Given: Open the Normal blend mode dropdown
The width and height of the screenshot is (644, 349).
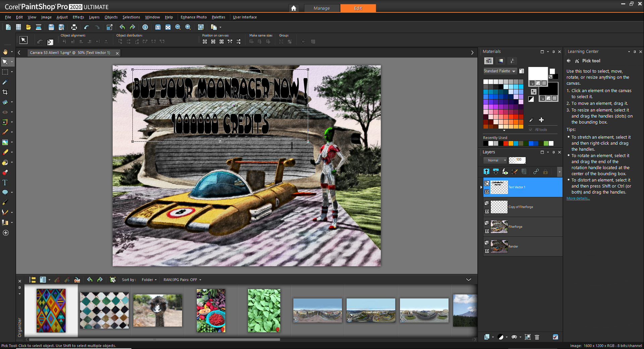Looking at the screenshot, I should tap(495, 160).
